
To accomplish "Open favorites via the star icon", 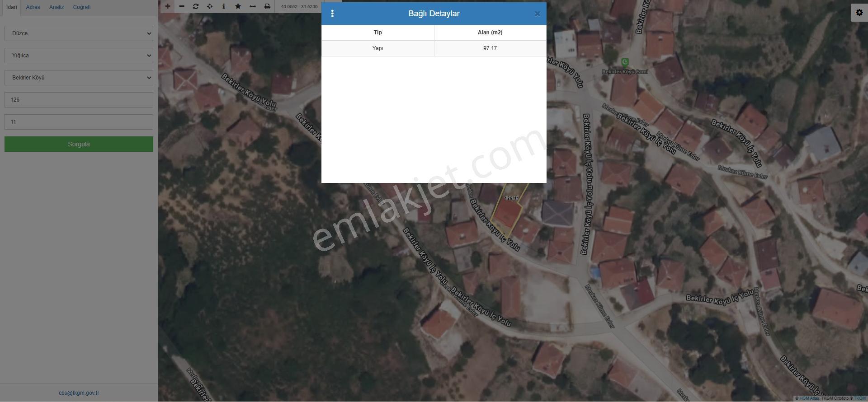I will [x=238, y=6].
